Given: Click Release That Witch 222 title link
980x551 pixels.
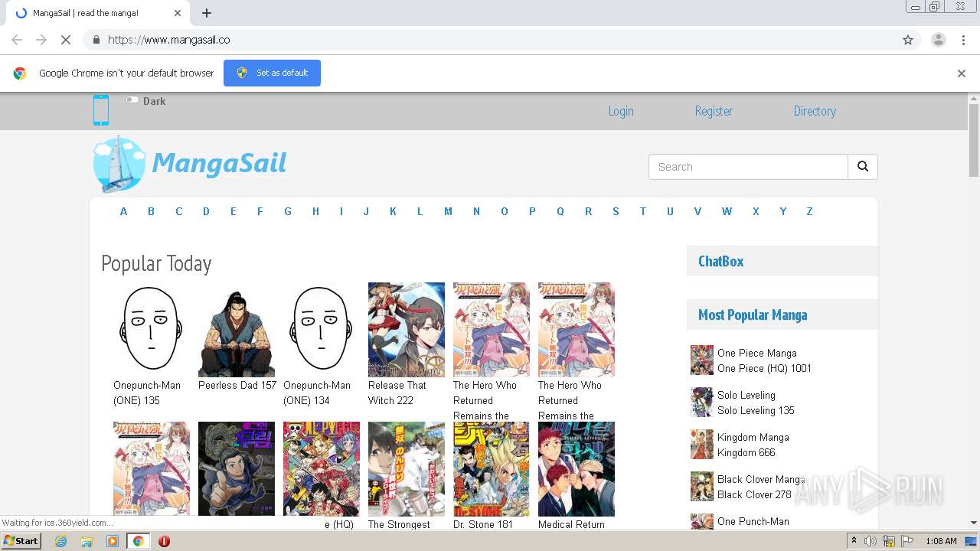Looking at the screenshot, I should [397, 393].
